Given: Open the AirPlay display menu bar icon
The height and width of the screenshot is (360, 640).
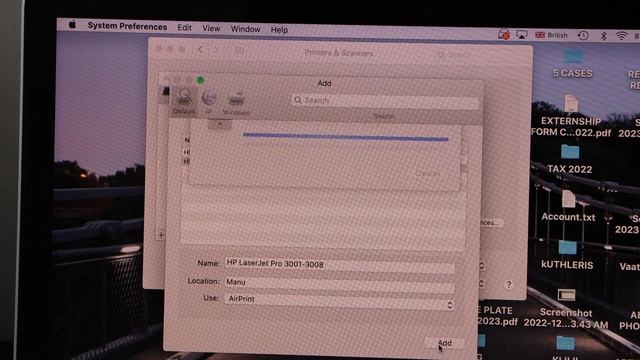Looking at the screenshot, I should [522, 35].
